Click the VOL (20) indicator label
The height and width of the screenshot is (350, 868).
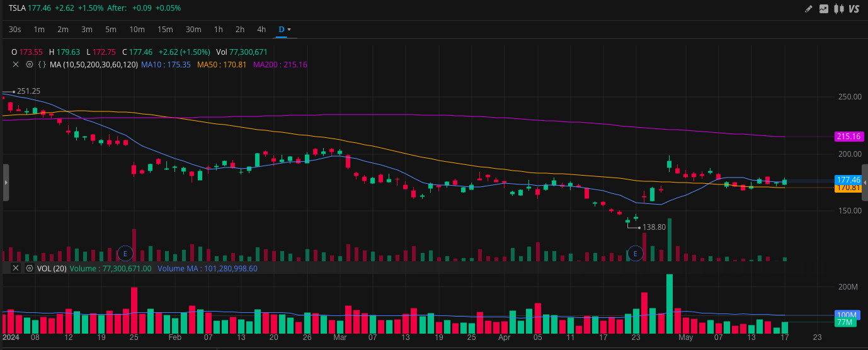(x=52, y=268)
